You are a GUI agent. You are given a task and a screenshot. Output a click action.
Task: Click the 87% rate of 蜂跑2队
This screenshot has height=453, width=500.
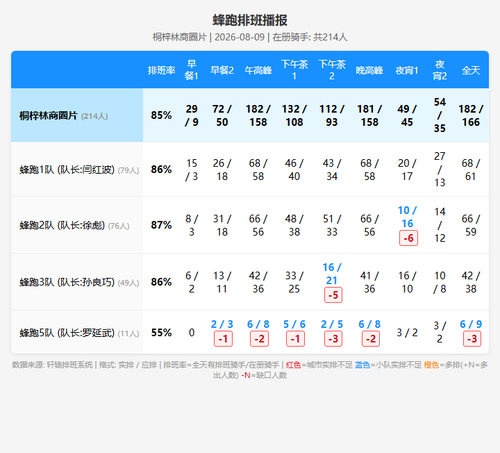[x=161, y=225]
